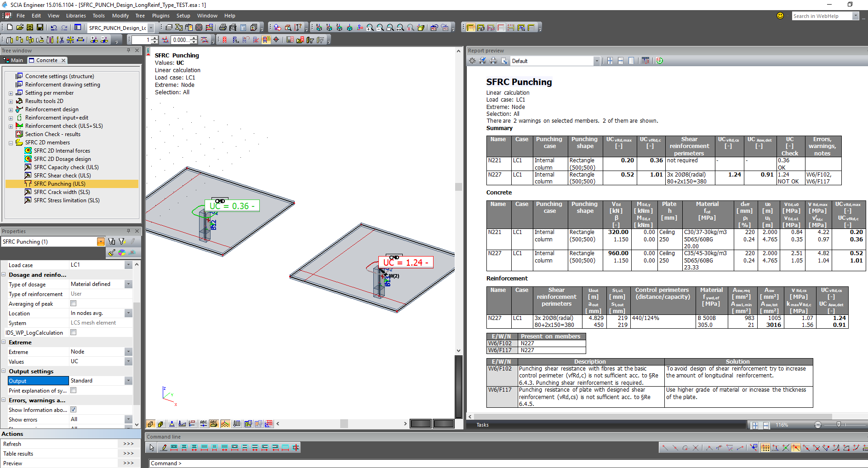This screenshot has width=868, height=468.
Task: Click the report refresh warning icon
Action: tap(659, 61)
